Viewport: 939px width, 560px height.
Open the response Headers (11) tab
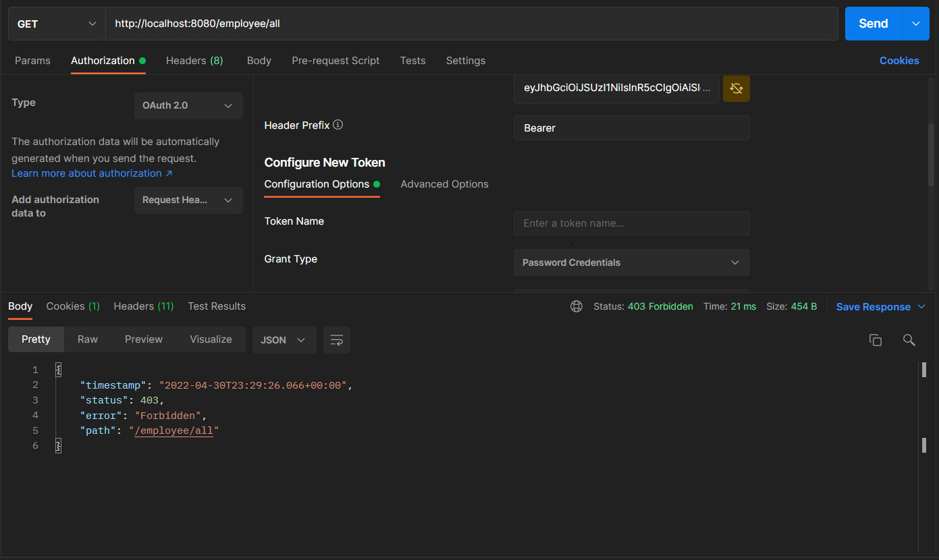click(x=144, y=306)
